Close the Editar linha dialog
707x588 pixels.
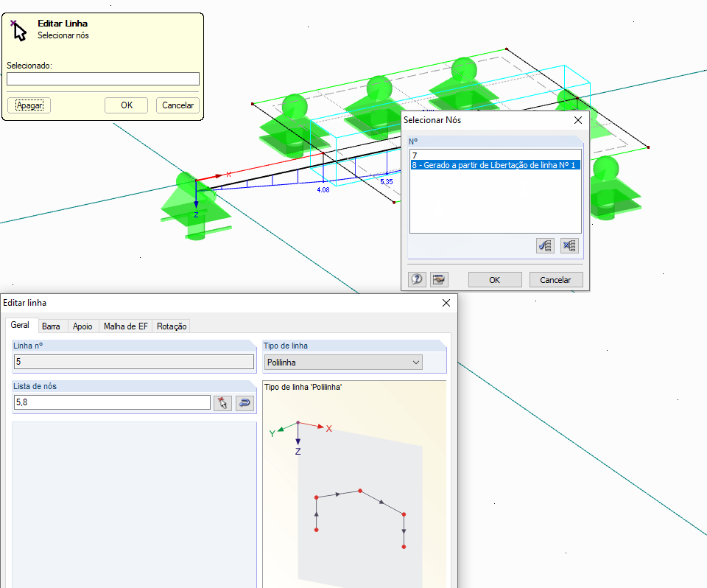[446, 303]
